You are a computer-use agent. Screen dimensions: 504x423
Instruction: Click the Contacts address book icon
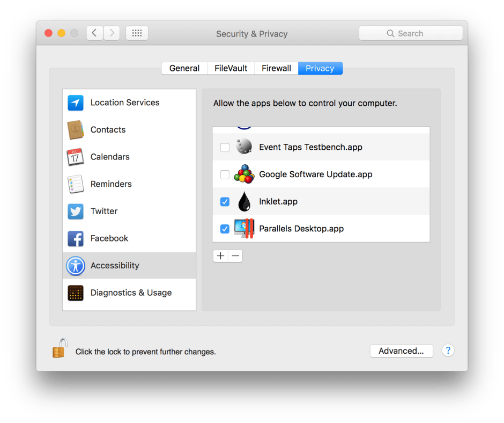[x=76, y=130]
